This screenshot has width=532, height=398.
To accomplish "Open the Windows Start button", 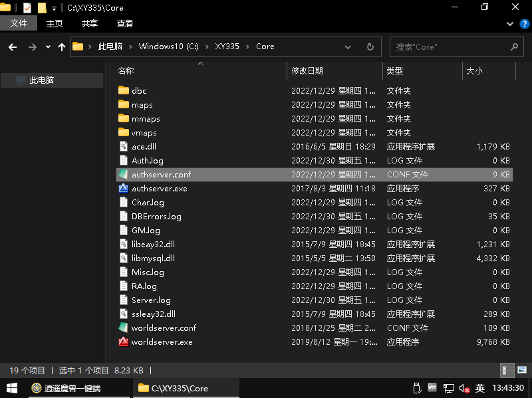I will 12,388.
